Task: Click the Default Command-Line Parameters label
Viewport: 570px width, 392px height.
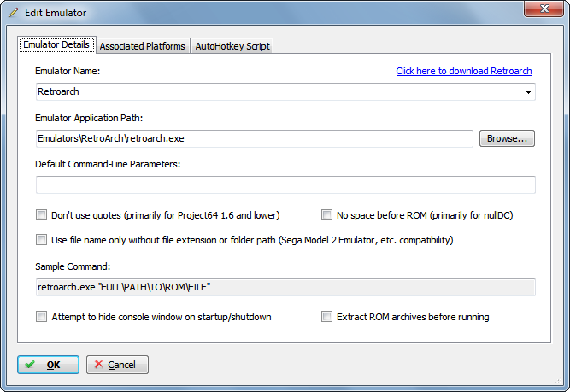Action: point(108,164)
